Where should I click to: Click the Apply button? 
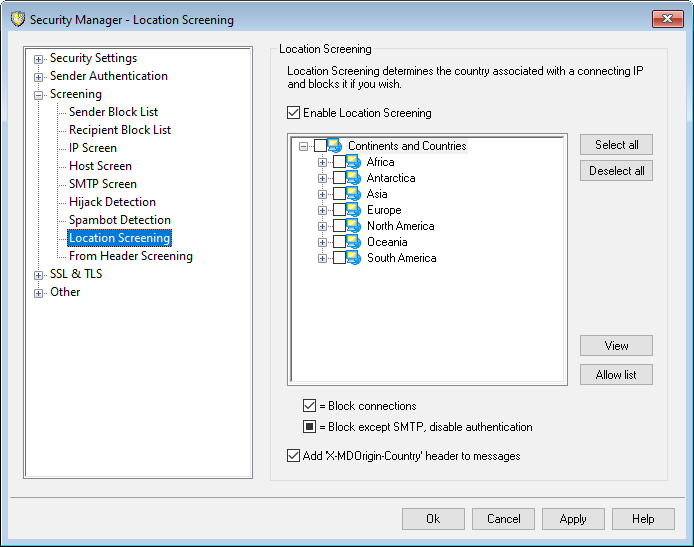[x=573, y=519]
